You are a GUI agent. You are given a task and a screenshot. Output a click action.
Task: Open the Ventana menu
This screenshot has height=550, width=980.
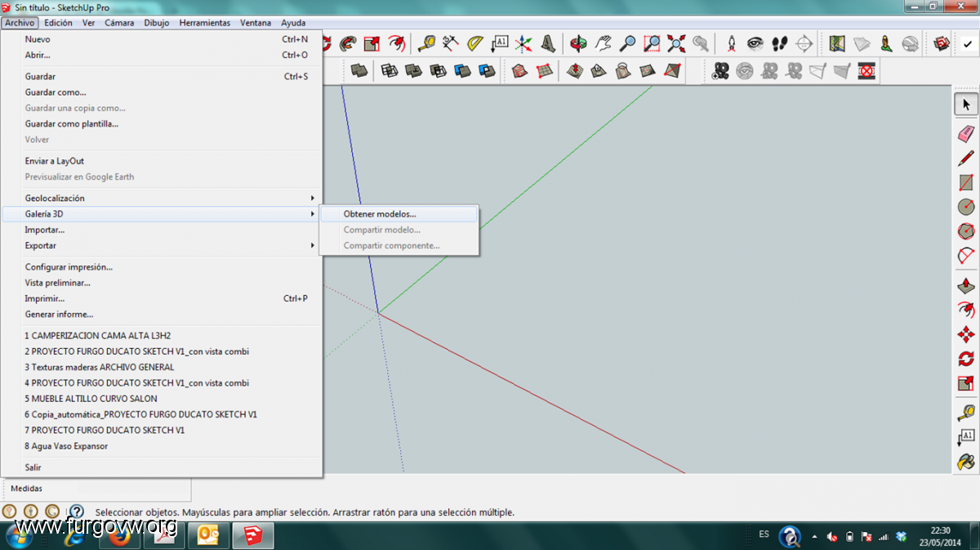[256, 23]
